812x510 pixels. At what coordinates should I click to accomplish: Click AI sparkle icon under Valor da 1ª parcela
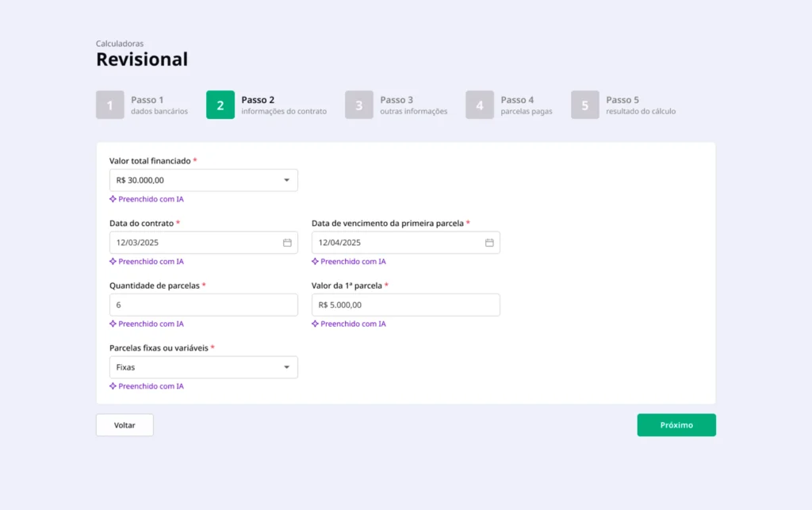click(x=316, y=324)
